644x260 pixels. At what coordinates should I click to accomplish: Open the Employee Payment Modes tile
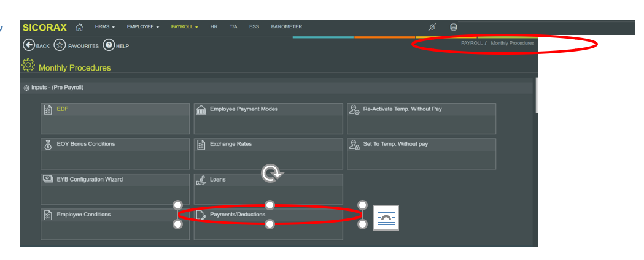click(x=268, y=118)
